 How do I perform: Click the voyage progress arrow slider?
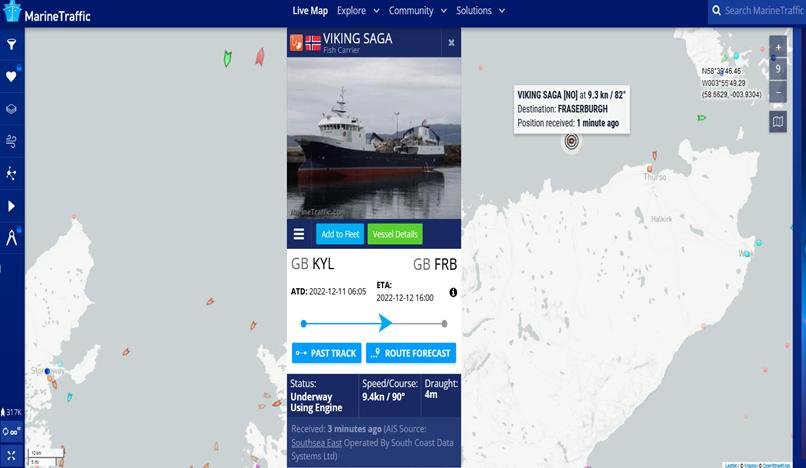click(385, 323)
